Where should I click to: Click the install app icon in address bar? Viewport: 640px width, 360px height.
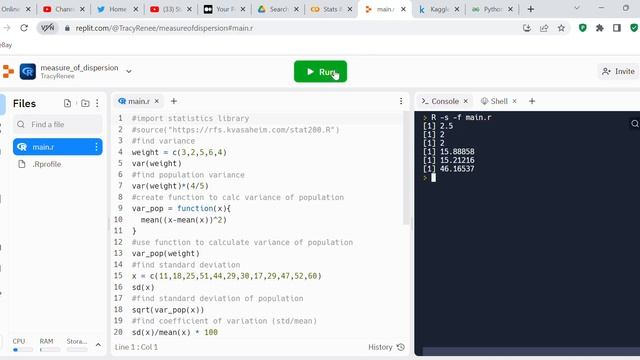527,28
